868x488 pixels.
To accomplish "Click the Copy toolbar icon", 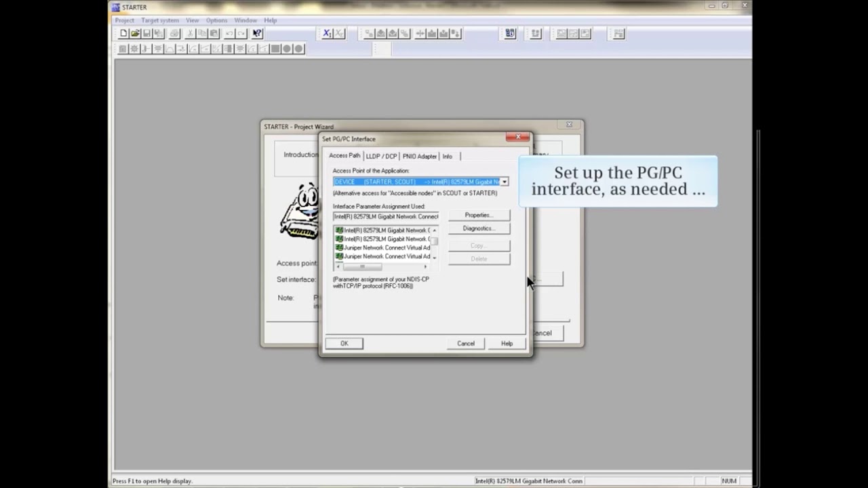I will (202, 33).
